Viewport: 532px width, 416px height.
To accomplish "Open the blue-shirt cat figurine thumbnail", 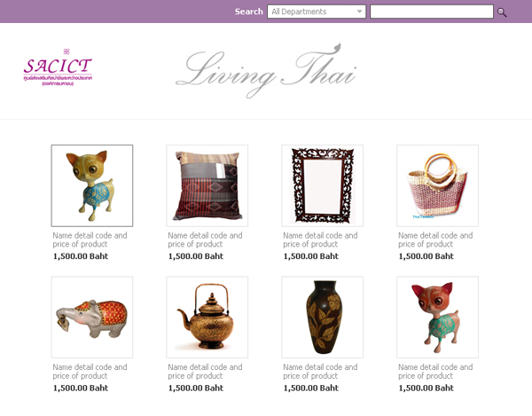I will [x=92, y=185].
